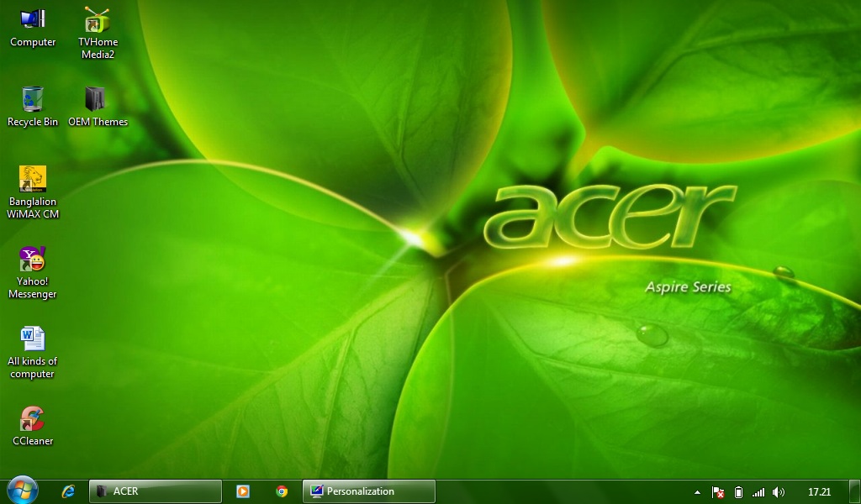
Task: Switch to the Personalization window
Action: pos(368,491)
